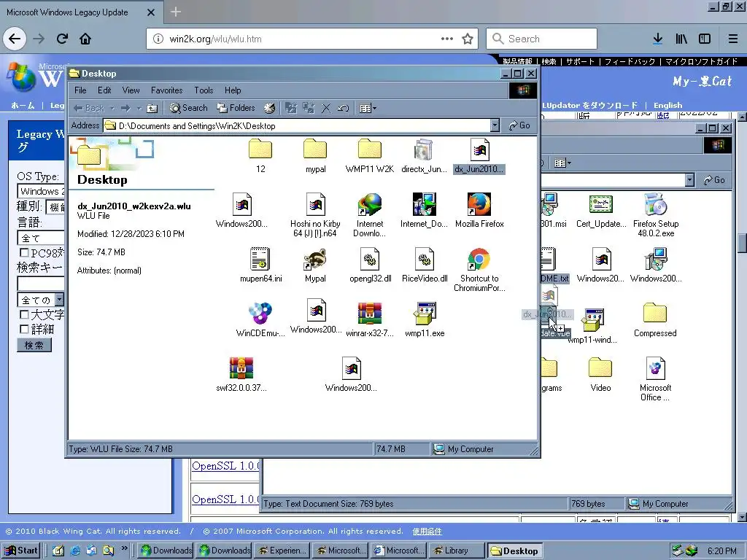Open the View menu

click(131, 90)
